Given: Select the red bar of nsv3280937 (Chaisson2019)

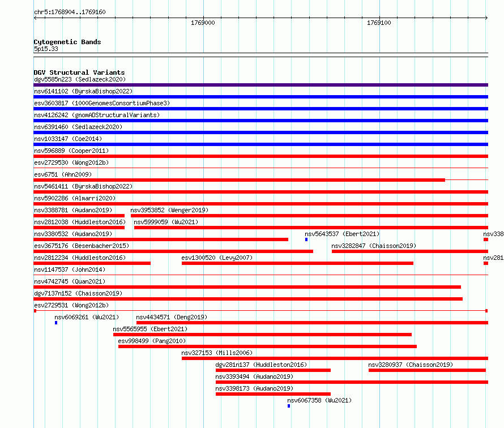Looking at the screenshot, I should click(427, 370).
